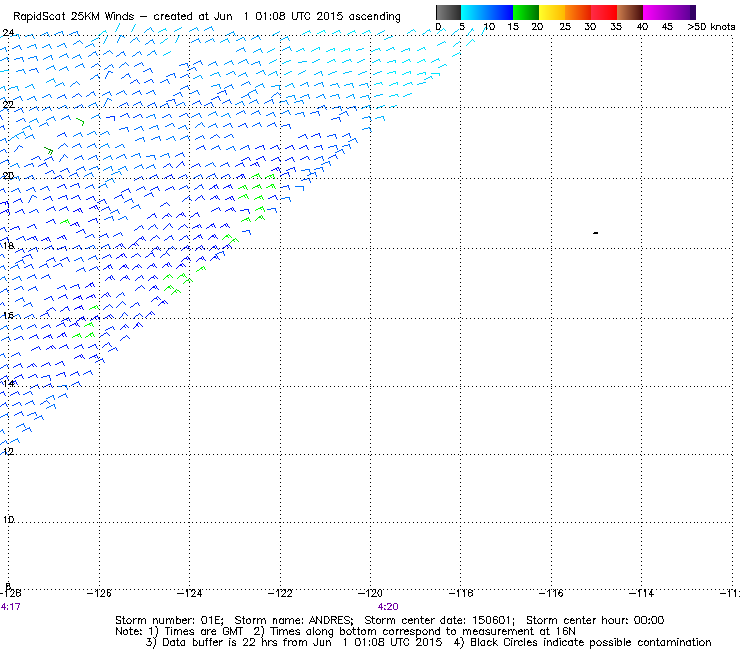
Task: Click the brown 35-40 knots color segment
Action: coord(630,12)
